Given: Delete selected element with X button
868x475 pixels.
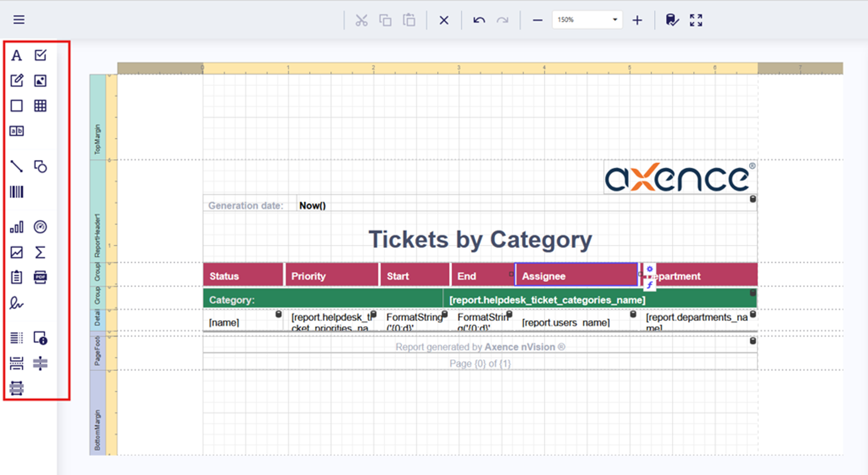Looking at the screenshot, I should (x=444, y=20).
